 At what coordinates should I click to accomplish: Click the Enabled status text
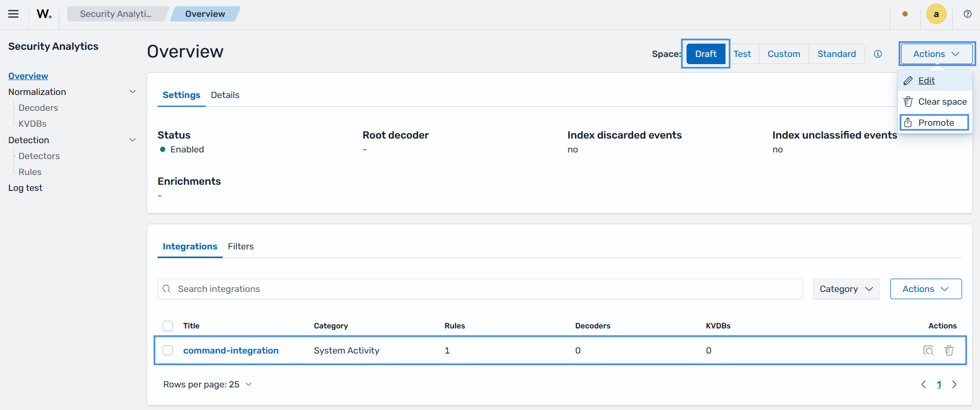tap(187, 149)
